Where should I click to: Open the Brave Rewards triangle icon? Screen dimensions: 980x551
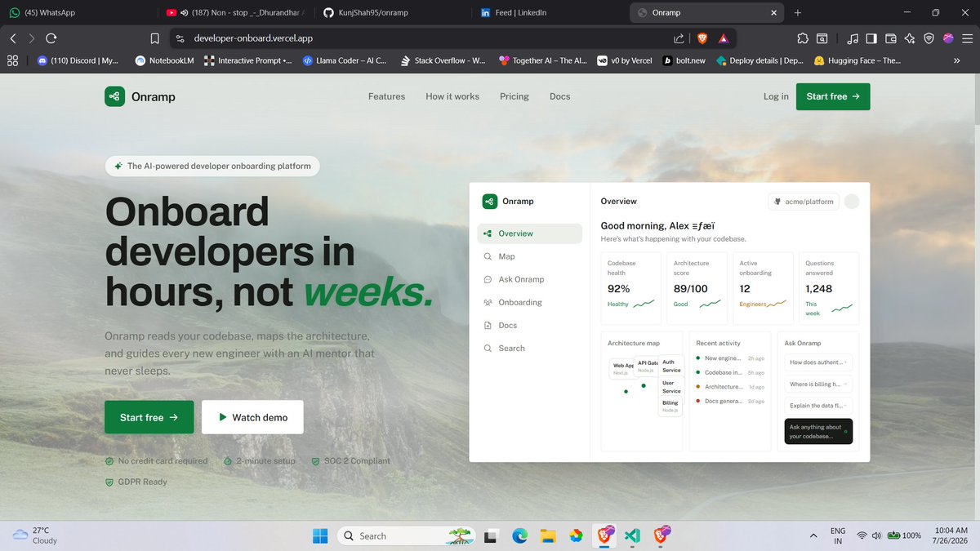pyautogui.click(x=724, y=38)
